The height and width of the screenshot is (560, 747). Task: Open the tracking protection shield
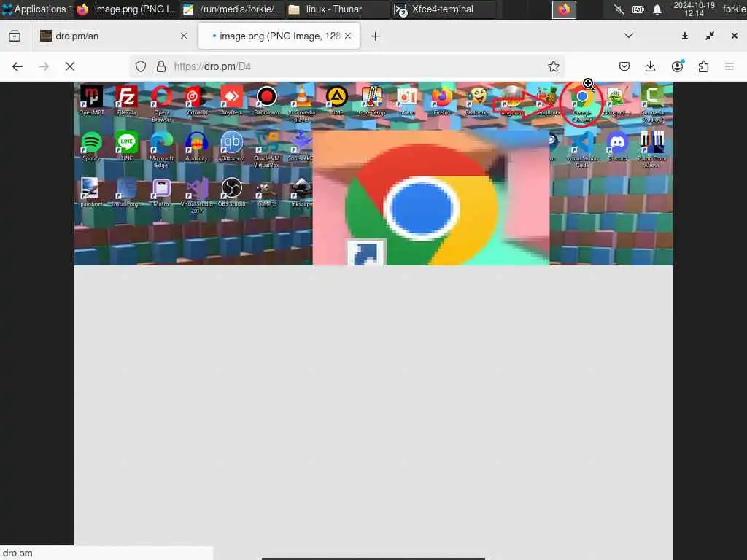tap(141, 66)
